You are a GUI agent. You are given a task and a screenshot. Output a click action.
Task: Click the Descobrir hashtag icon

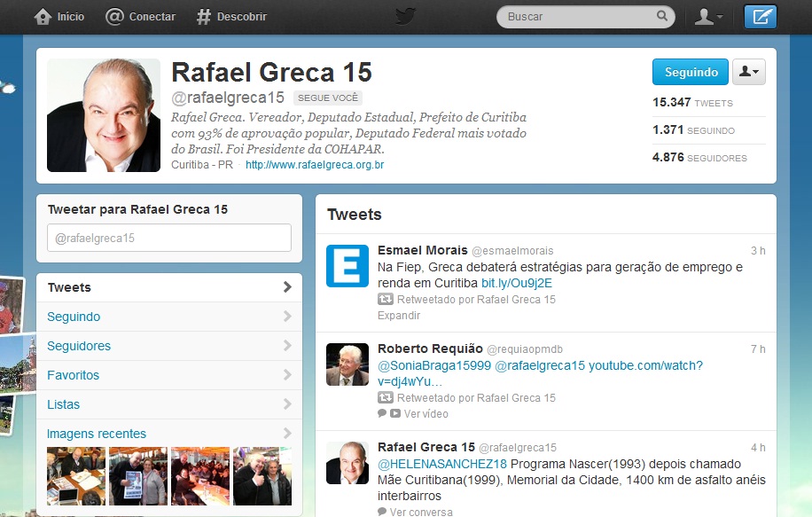point(202,15)
